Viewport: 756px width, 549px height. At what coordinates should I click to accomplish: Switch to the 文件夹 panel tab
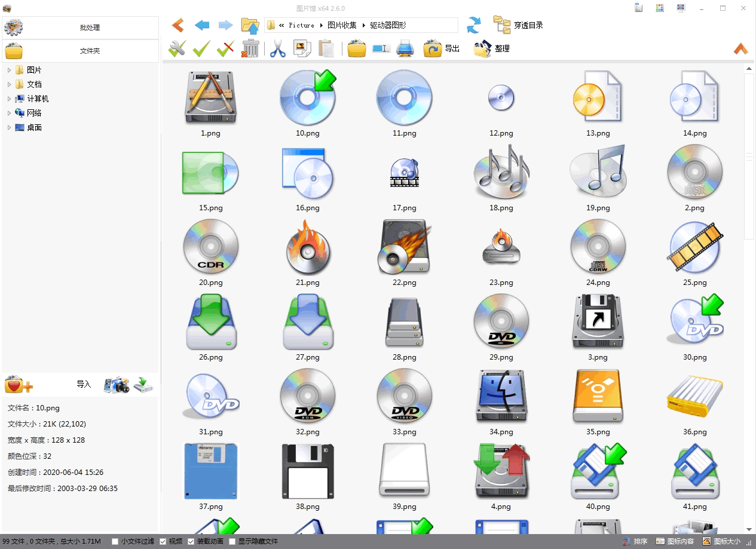point(81,51)
